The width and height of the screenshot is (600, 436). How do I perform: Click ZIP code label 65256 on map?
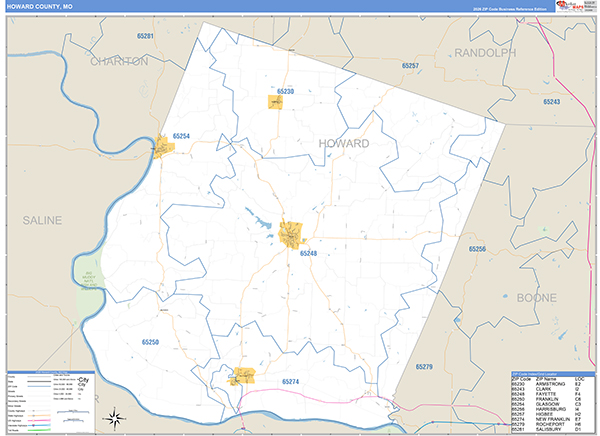pyautogui.click(x=477, y=249)
